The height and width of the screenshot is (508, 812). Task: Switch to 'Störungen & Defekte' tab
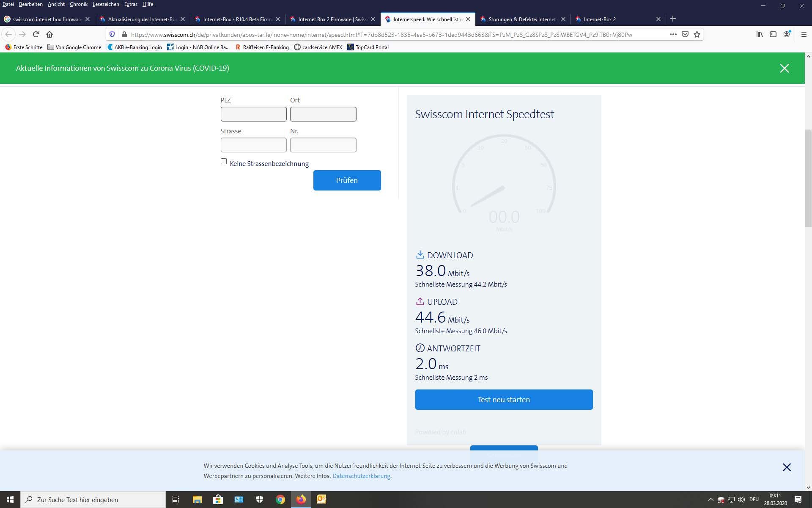coord(523,19)
